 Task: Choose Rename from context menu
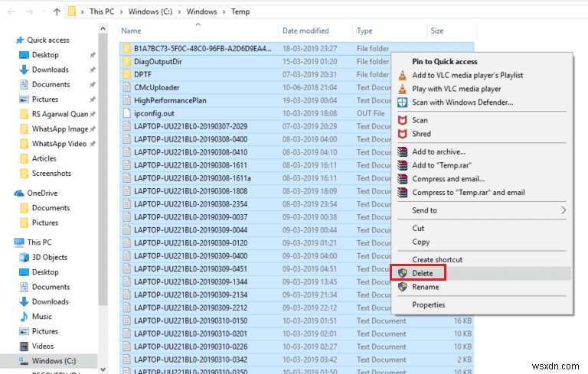click(x=425, y=287)
